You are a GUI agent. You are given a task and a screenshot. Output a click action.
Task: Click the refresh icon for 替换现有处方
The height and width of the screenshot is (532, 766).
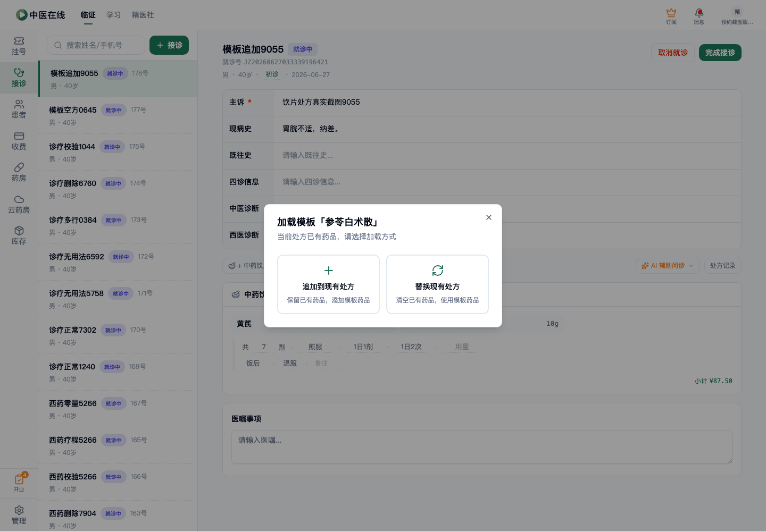coord(438,271)
